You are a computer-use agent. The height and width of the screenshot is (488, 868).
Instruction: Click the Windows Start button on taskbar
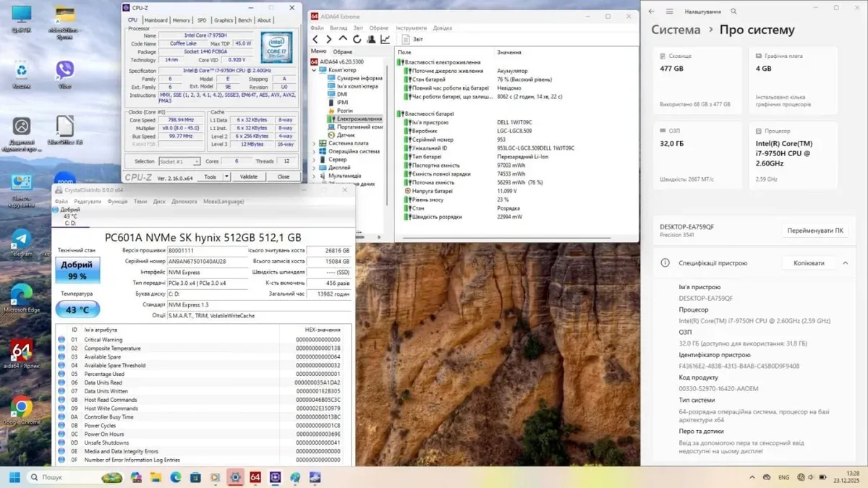tap(14, 477)
